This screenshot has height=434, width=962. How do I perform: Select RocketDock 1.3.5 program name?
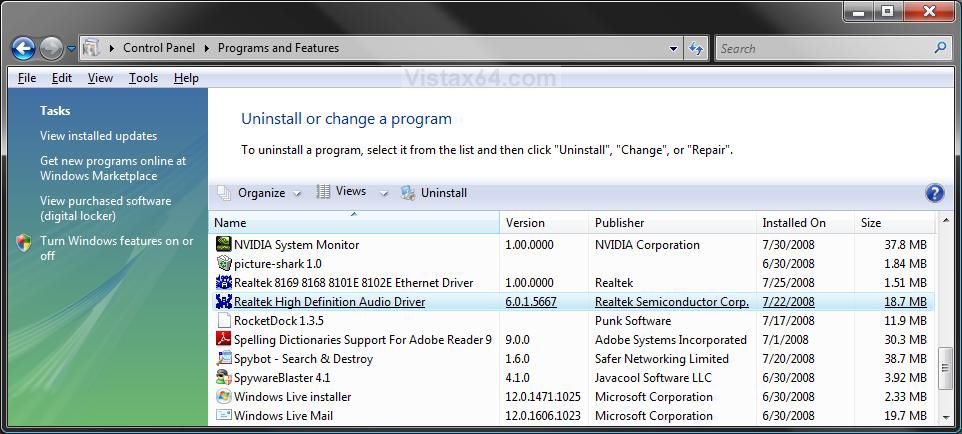point(279,320)
